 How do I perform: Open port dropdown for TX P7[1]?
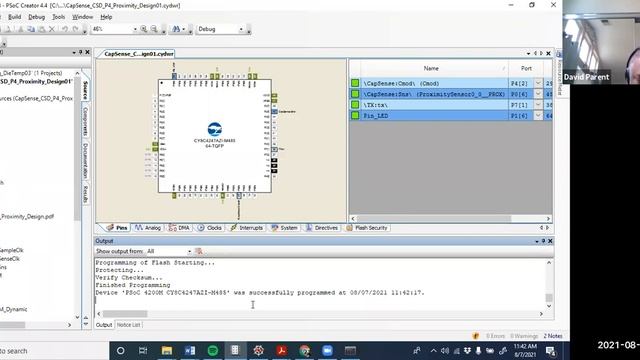[x=538, y=105]
